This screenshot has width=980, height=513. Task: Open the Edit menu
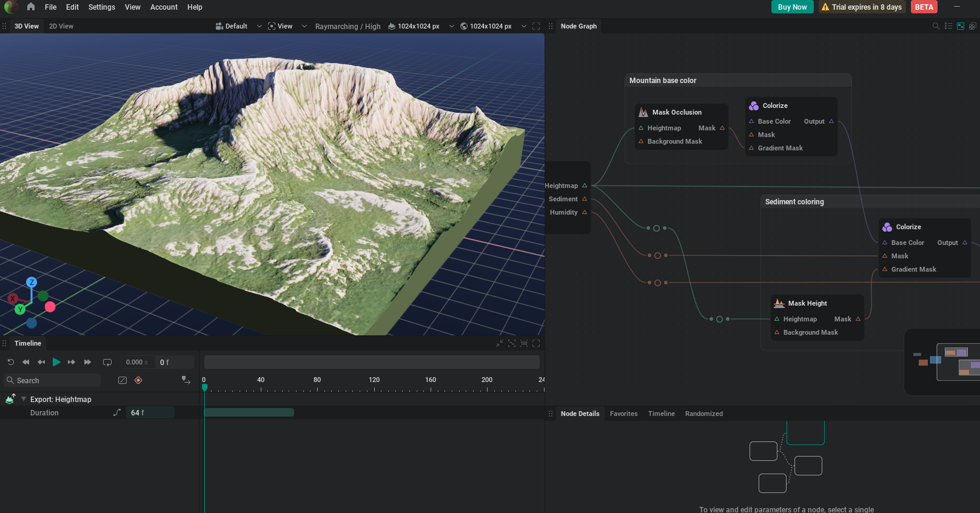point(73,7)
